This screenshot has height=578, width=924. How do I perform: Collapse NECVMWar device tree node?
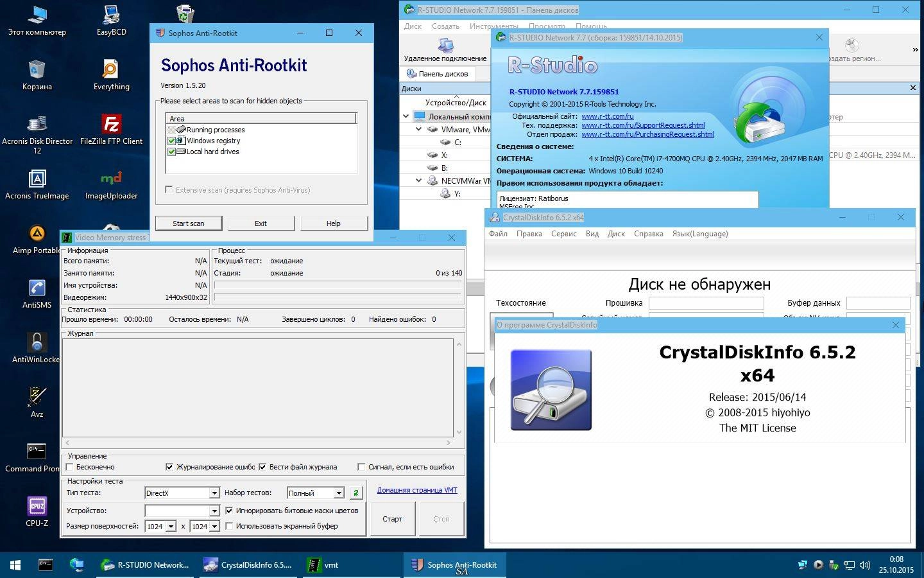coord(419,180)
